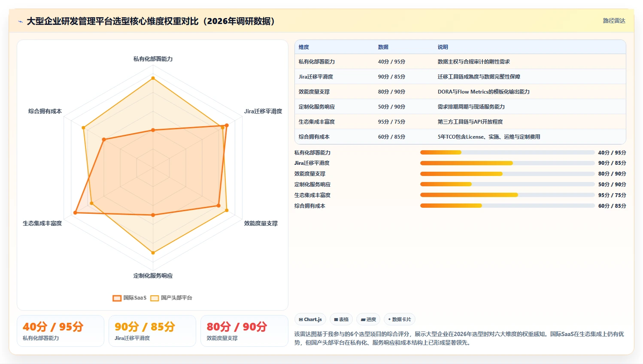
Task: Click 第三方工具链与API开放程度 description
Action: click(x=470, y=122)
